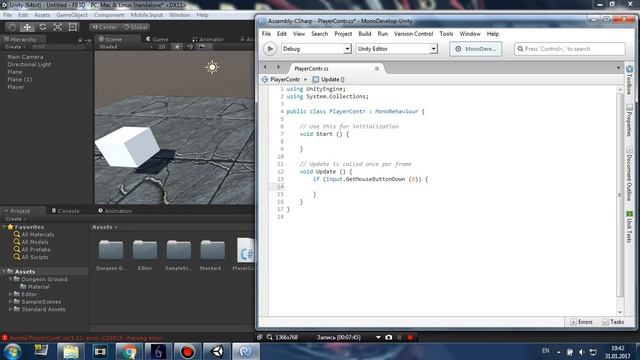The height and width of the screenshot is (360, 640).
Task: Open the Toolbox side pad
Action: click(x=629, y=80)
